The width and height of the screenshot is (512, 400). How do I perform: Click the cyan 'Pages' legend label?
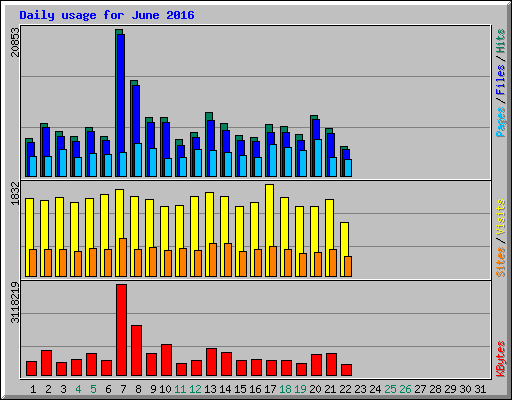[x=501, y=122]
